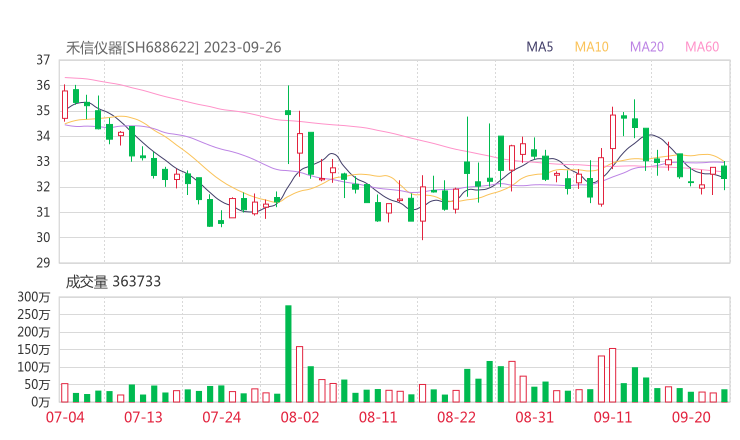Select the MA60 legend label
The height and width of the screenshot is (440, 740).
702,47
